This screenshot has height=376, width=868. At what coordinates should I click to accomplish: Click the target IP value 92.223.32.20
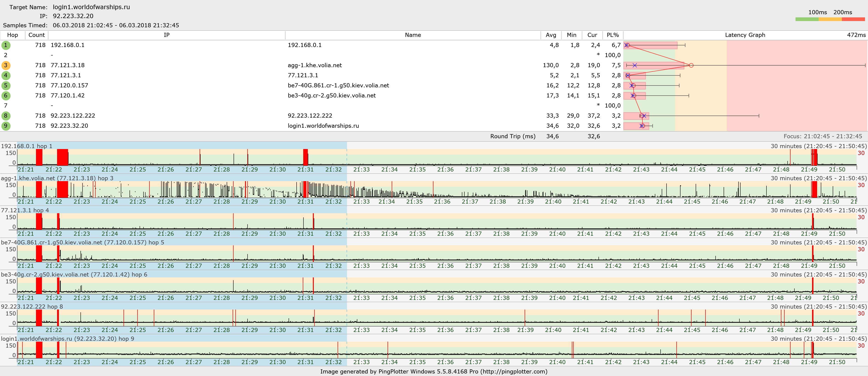pyautogui.click(x=73, y=16)
